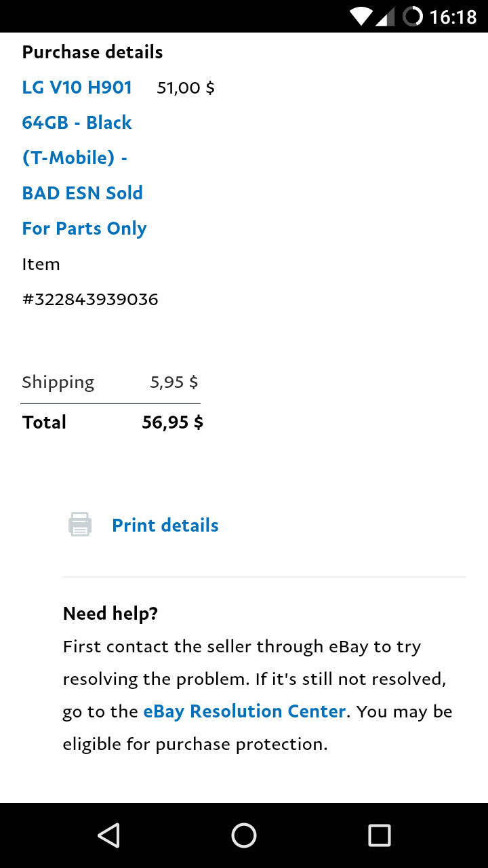
Task: Tap the Wi-Fi status icon
Action: coord(361,16)
